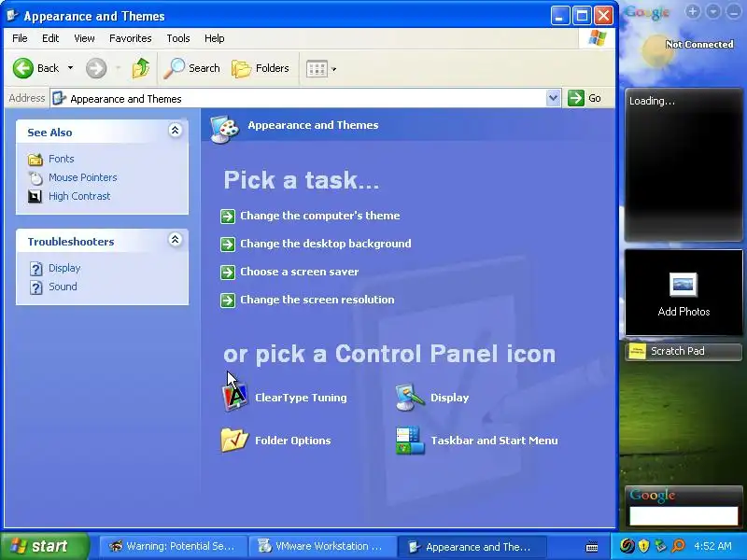This screenshot has width=747, height=560.
Task: Click the Windows flag logo in the menu bar
Action: pyautogui.click(x=598, y=38)
